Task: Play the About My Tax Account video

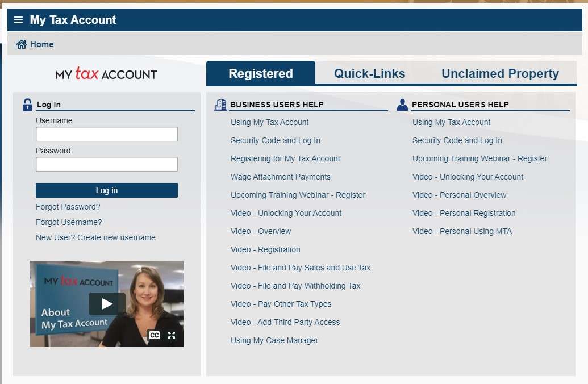Action: point(106,303)
